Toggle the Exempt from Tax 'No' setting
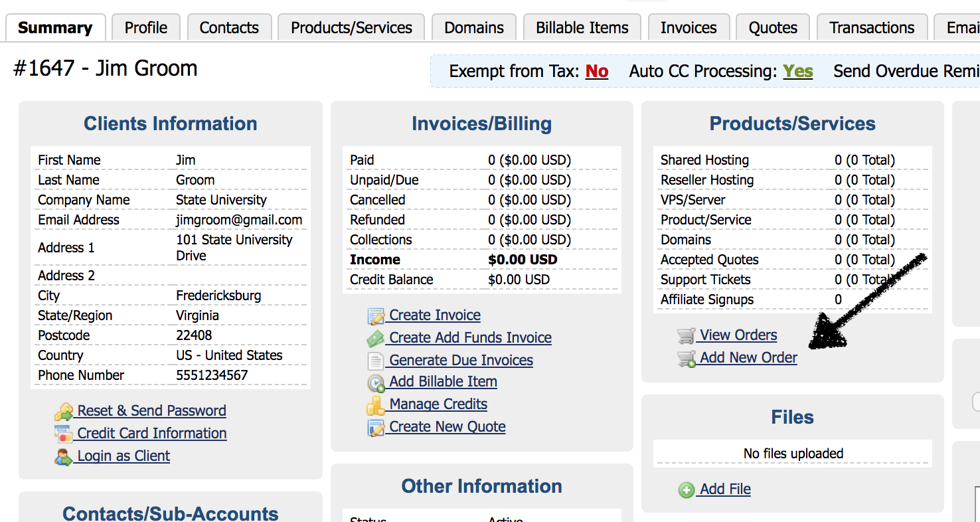Viewport: 980px width, 522px height. click(x=596, y=71)
